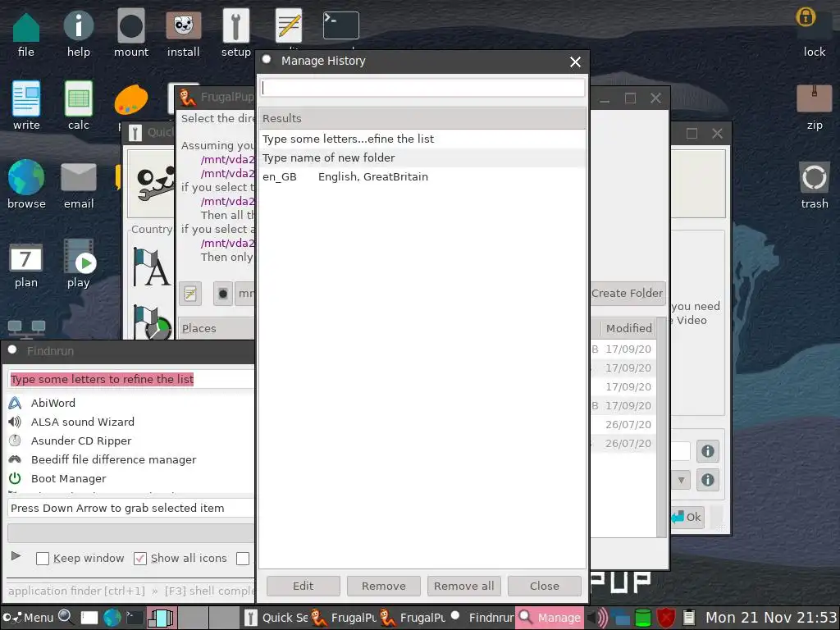The height and width of the screenshot is (630, 840).
Task: Click the Edit button in Manage History
Action: pos(304,586)
